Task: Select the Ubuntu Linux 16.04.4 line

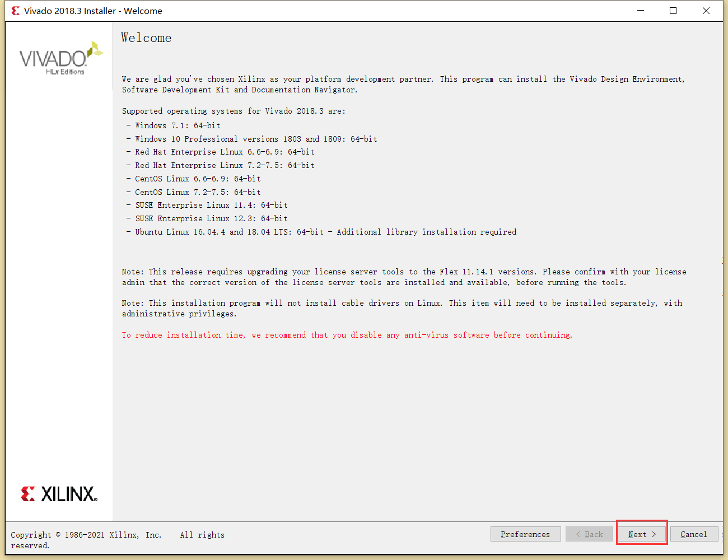Action: point(321,232)
